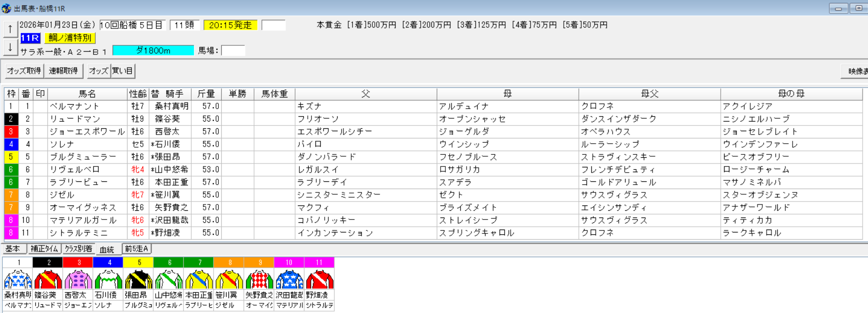Image resolution: width=868 pixels, height=313 pixels.
Task: Click the 10回船橋5日目 field
Action: coord(132,25)
